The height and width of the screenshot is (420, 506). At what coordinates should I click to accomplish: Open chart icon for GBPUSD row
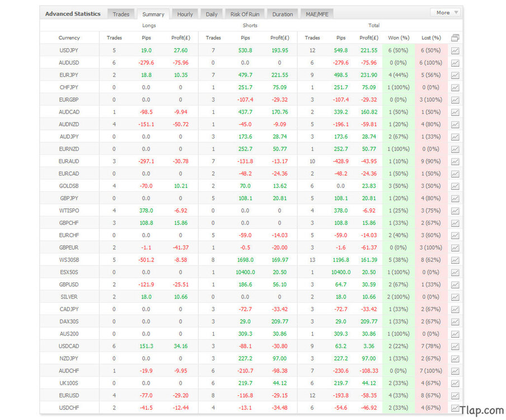(455, 284)
